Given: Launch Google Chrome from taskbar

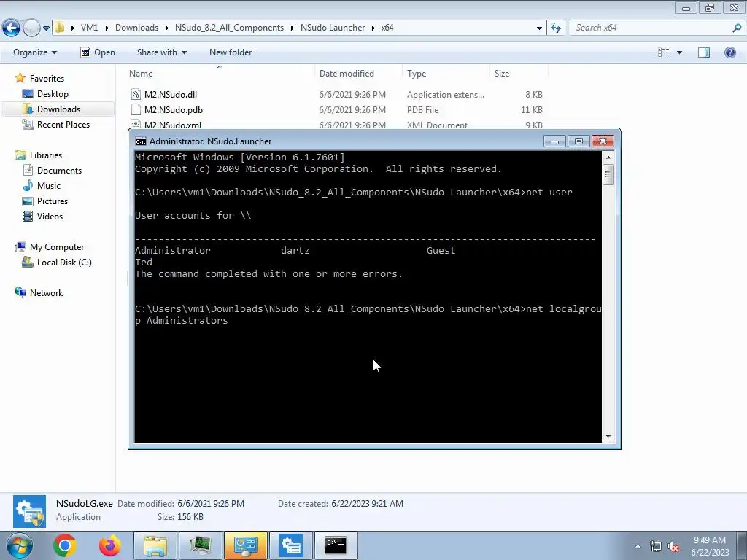Looking at the screenshot, I should coord(65,545).
